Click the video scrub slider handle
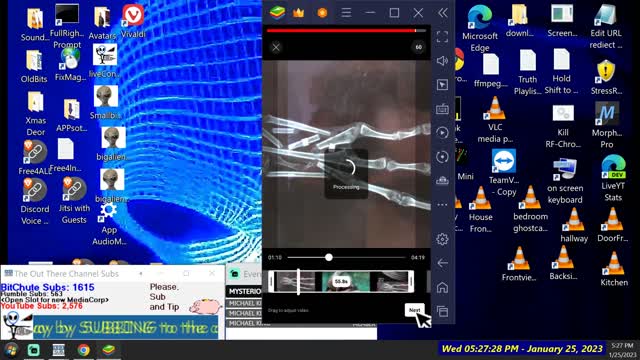Screen dimensions: 640x360 [329, 257]
